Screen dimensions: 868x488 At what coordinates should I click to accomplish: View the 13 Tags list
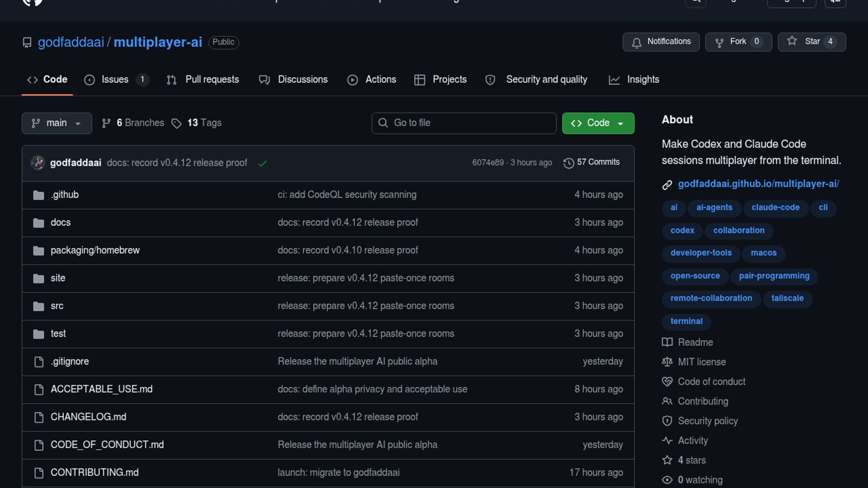197,123
